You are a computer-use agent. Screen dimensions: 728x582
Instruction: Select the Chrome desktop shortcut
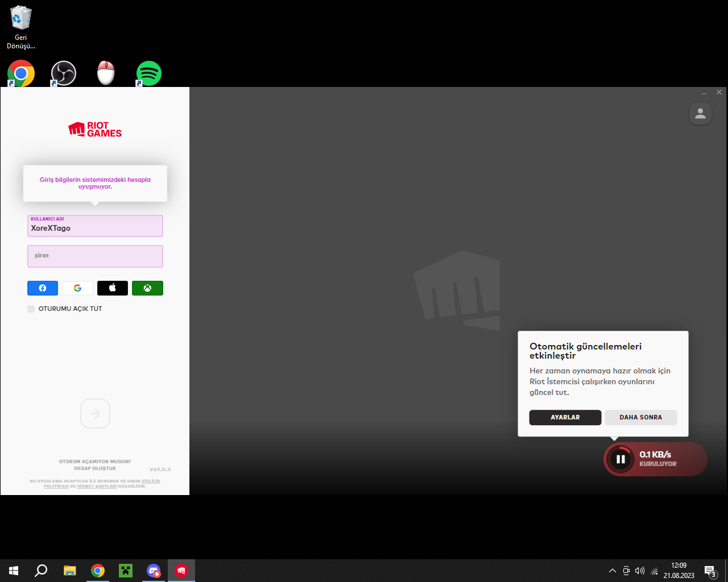pos(21,73)
